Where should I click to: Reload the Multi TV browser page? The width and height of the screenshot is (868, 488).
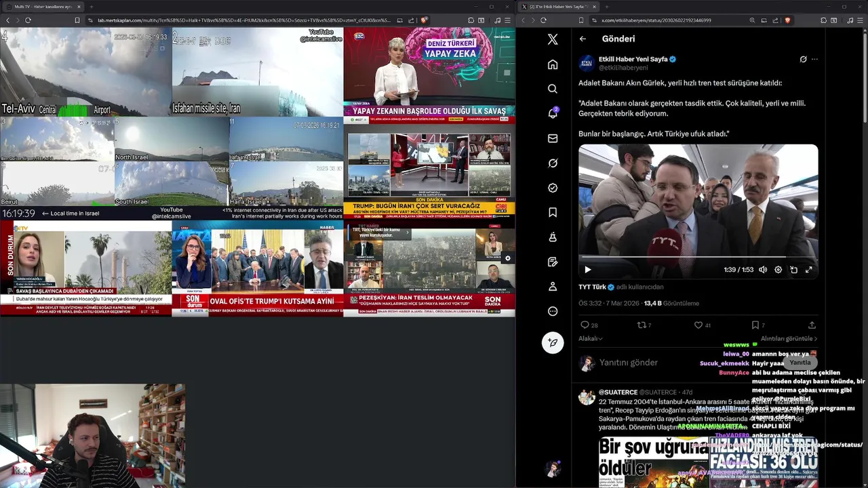pos(28,20)
